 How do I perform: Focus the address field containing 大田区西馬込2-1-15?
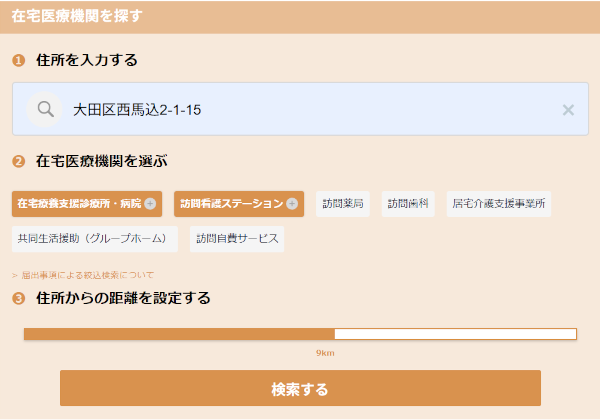300,109
